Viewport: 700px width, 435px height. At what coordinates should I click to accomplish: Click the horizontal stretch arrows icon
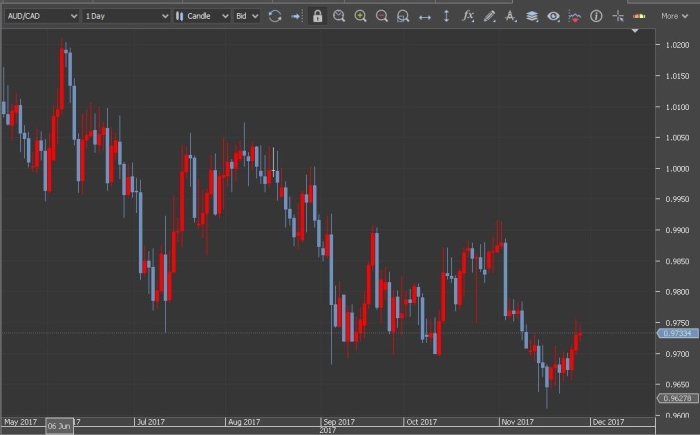425,17
